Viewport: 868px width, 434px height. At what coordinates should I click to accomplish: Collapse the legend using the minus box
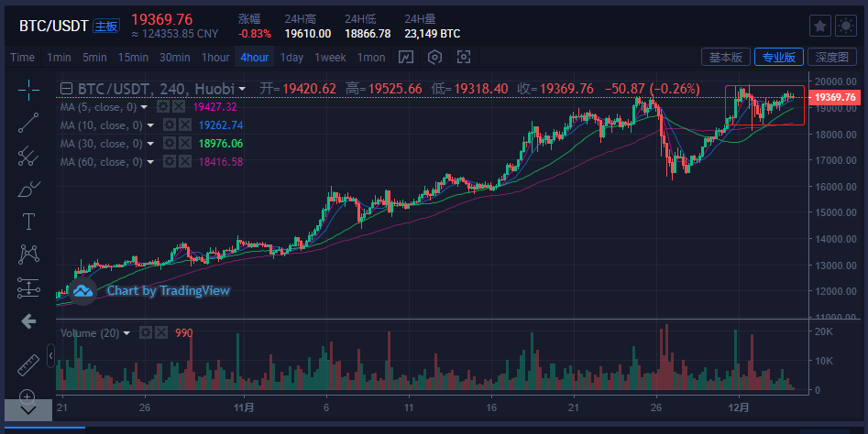pos(66,89)
